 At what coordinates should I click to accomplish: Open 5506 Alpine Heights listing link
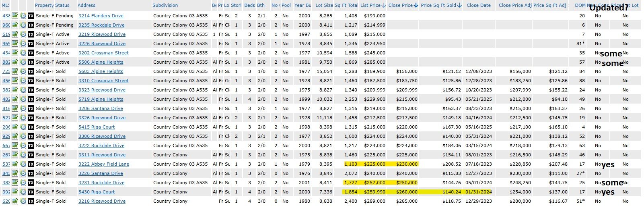coord(101,62)
